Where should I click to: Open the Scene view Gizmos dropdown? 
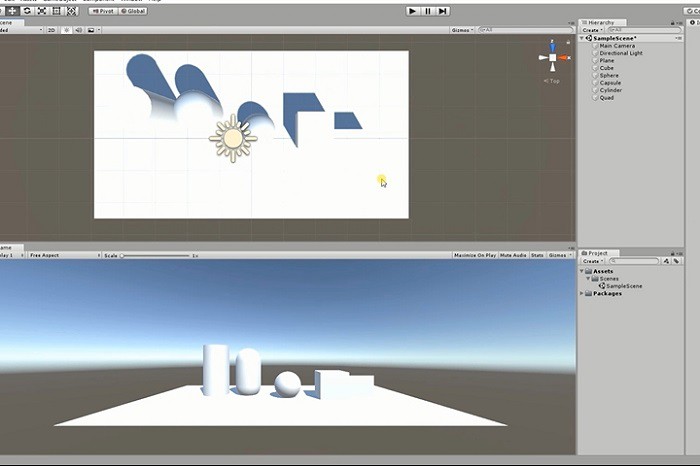coord(462,30)
